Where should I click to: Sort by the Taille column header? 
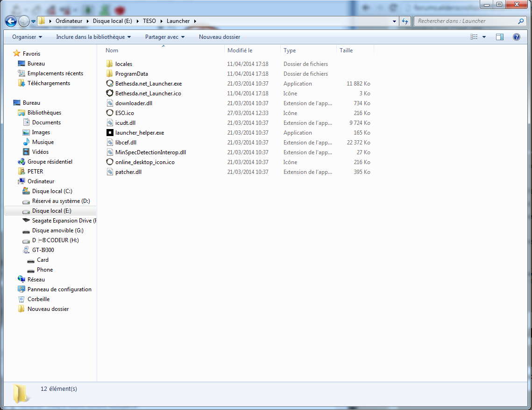[346, 50]
